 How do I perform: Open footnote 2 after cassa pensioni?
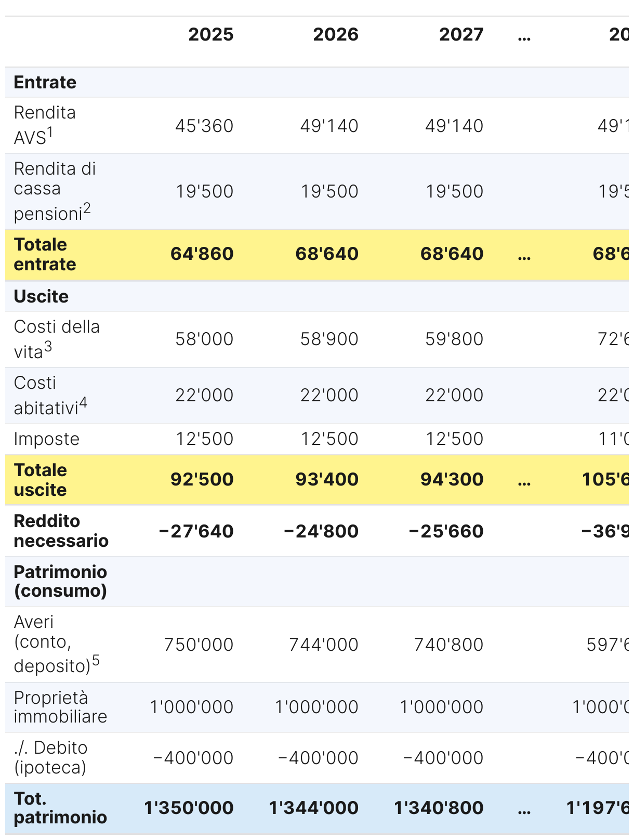point(87,209)
